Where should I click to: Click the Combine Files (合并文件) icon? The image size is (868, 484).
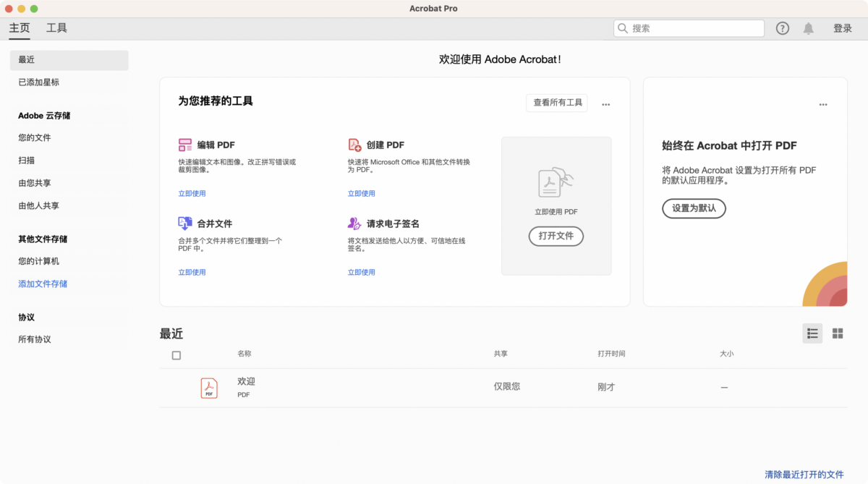coord(184,224)
